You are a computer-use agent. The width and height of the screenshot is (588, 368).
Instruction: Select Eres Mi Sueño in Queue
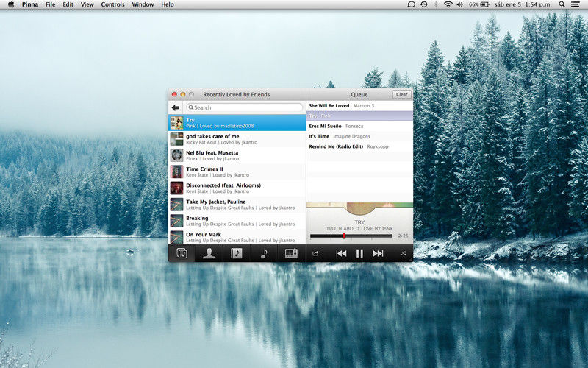coord(359,126)
